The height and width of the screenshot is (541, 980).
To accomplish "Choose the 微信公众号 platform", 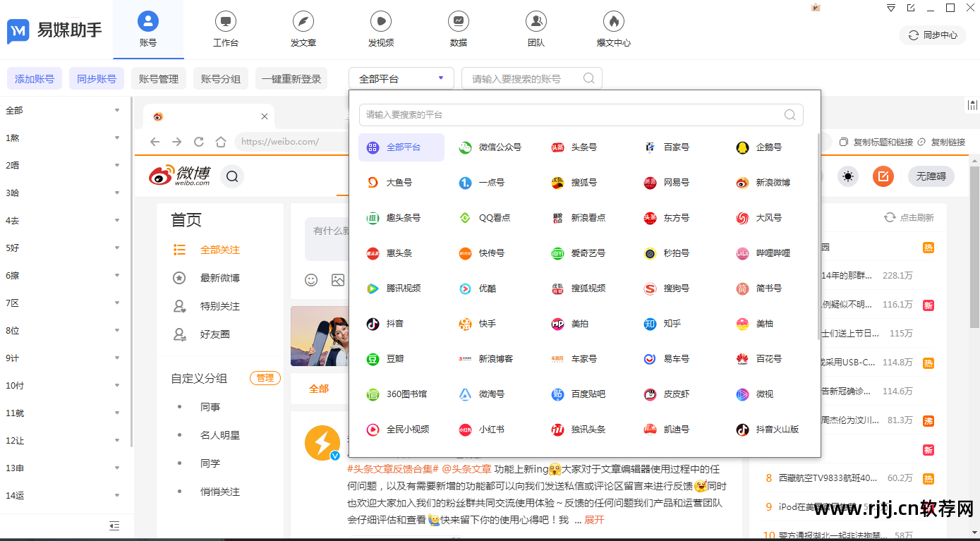I will click(492, 147).
